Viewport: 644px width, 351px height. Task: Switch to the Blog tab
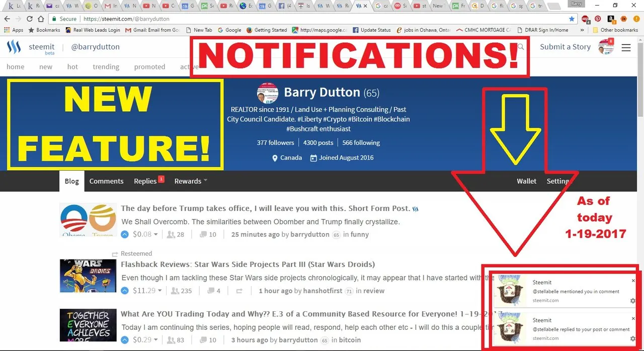click(71, 181)
